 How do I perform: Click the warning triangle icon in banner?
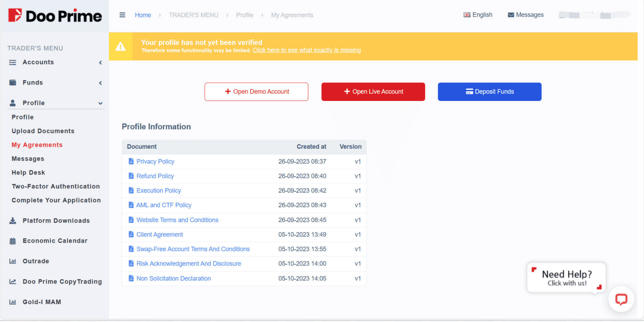click(x=120, y=46)
